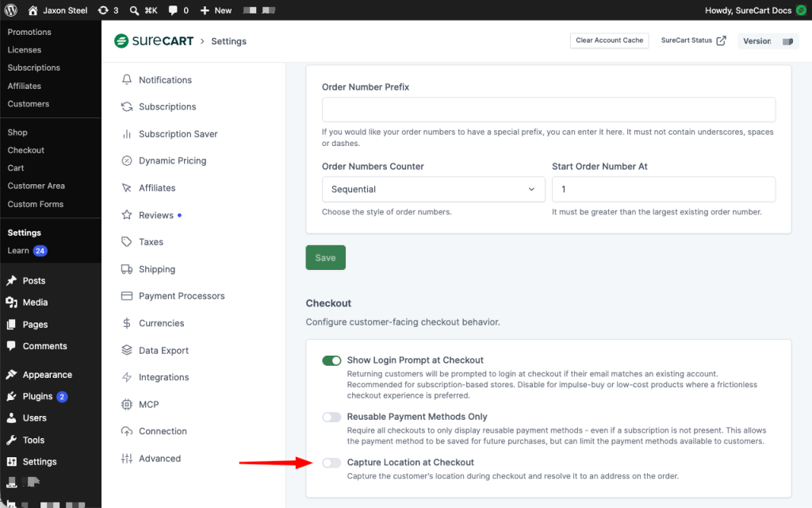Click the Currencies dollar icon
This screenshot has height=508, width=812.
(127, 323)
